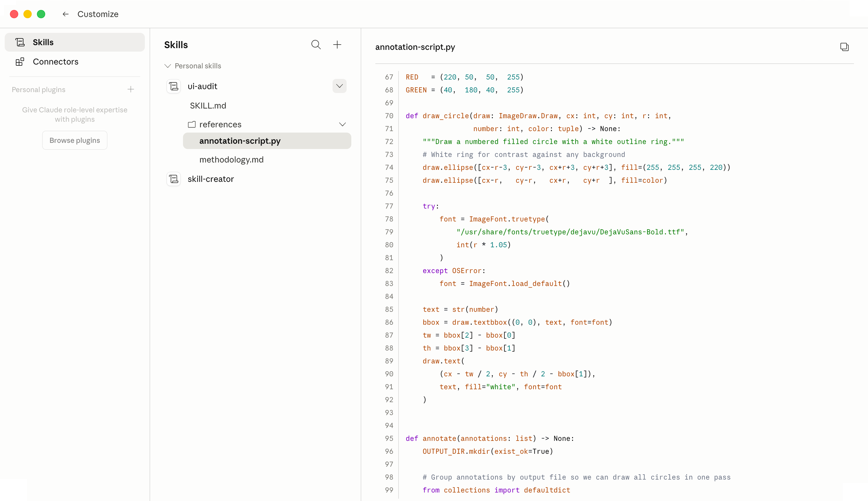Click the 'from collections import defaultdict' line
The height and width of the screenshot is (501, 868).
pos(496,490)
